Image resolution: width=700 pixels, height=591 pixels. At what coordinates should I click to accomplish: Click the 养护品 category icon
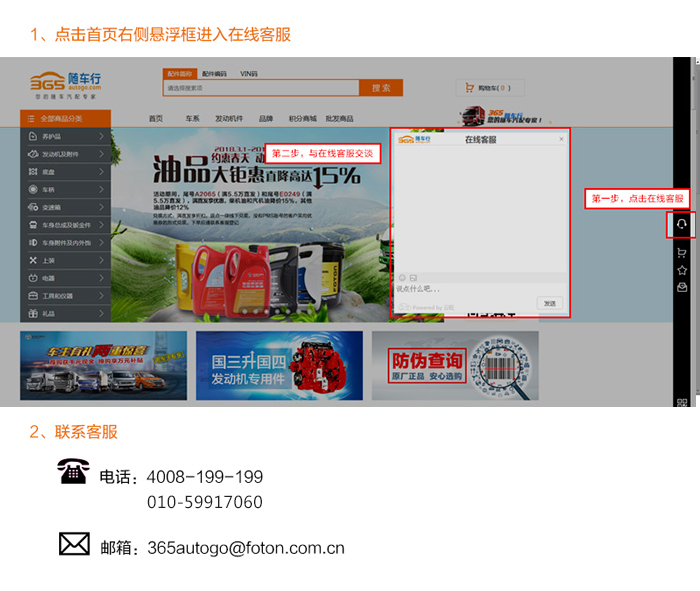33,136
